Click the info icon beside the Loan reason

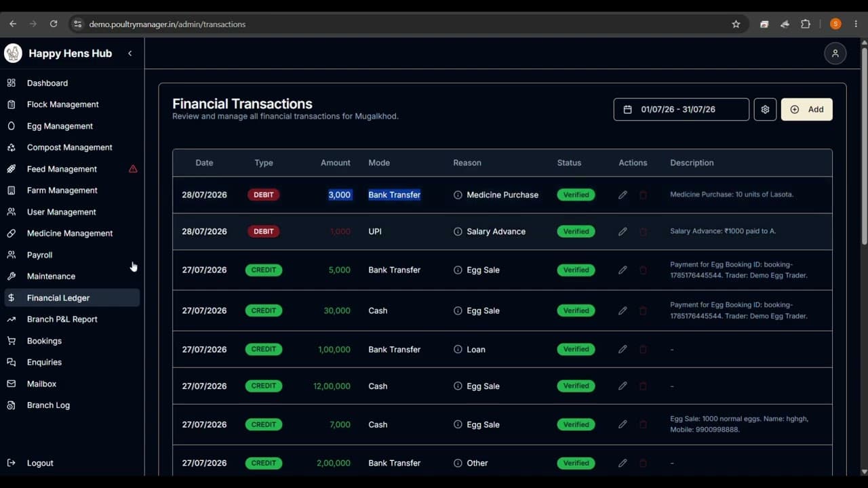[458, 350]
